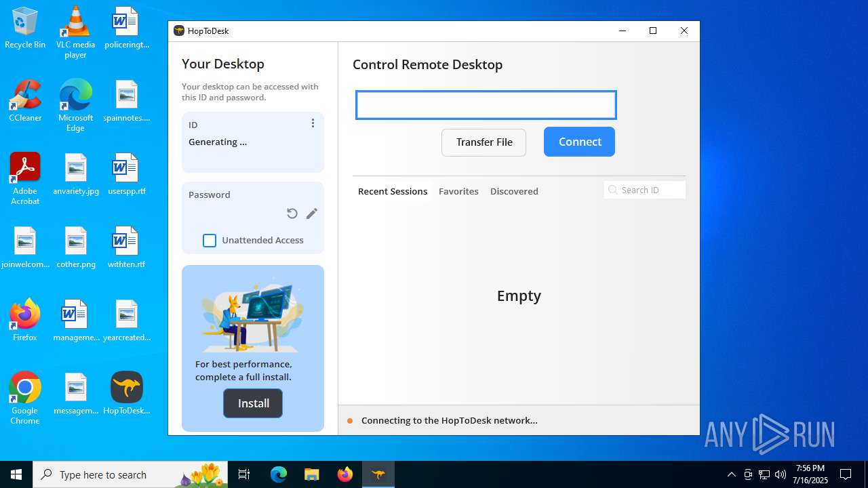Viewport: 868px width, 488px height.
Task: Open Microsoft Edge from the taskbar
Action: [279, 474]
